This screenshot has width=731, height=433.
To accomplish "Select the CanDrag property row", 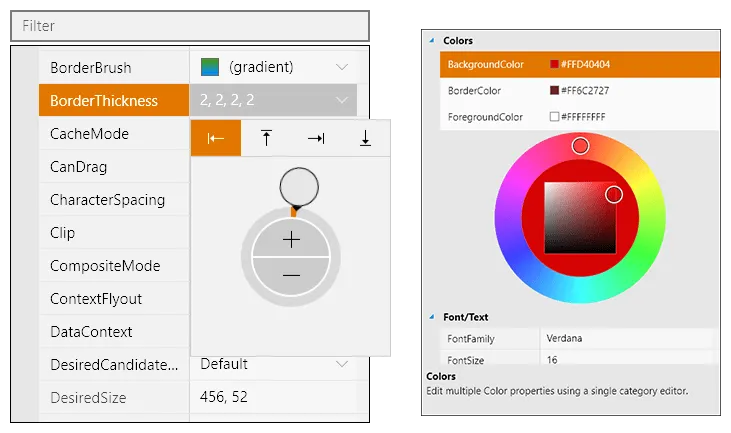I will 114,167.
